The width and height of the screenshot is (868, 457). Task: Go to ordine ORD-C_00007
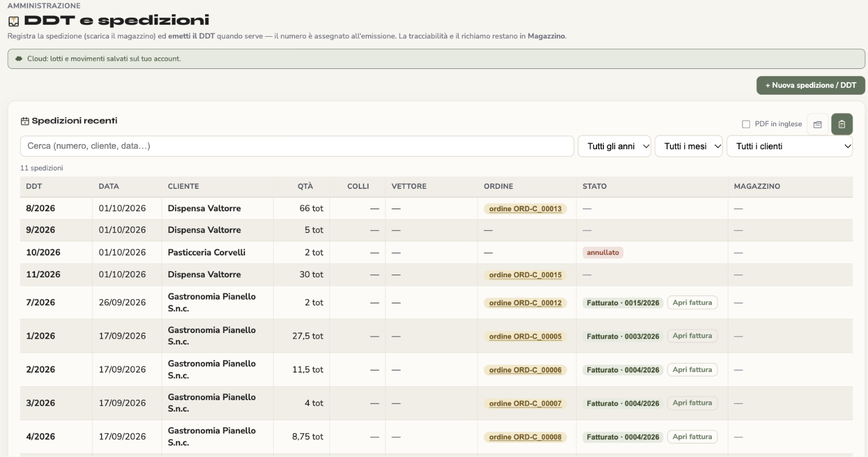pos(525,404)
